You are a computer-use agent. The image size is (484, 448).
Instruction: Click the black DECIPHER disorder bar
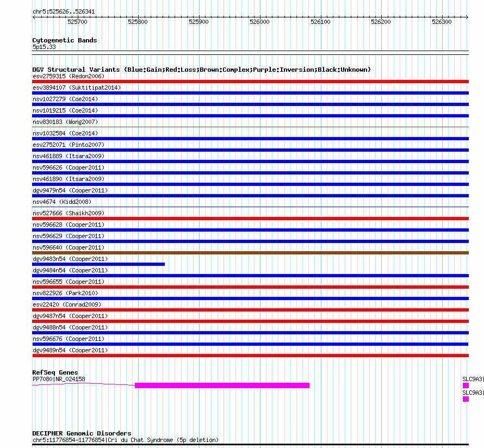click(x=250, y=445)
